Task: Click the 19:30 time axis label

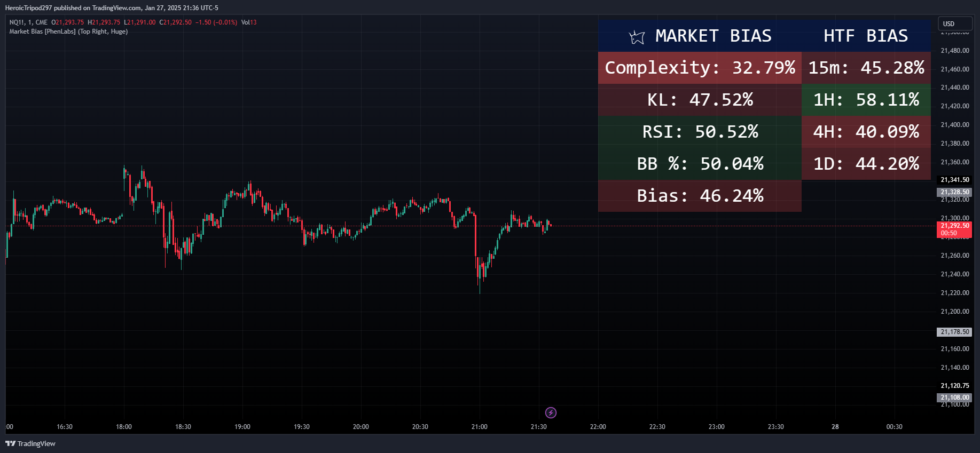Action: click(x=302, y=427)
